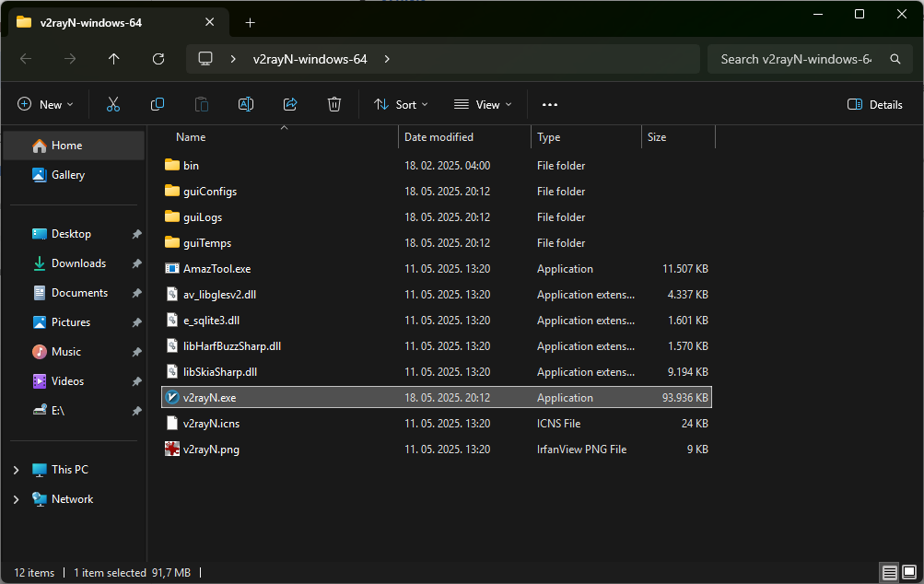Click the Search v2rayN-windows-64 field
924x584 pixels.
(796, 59)
